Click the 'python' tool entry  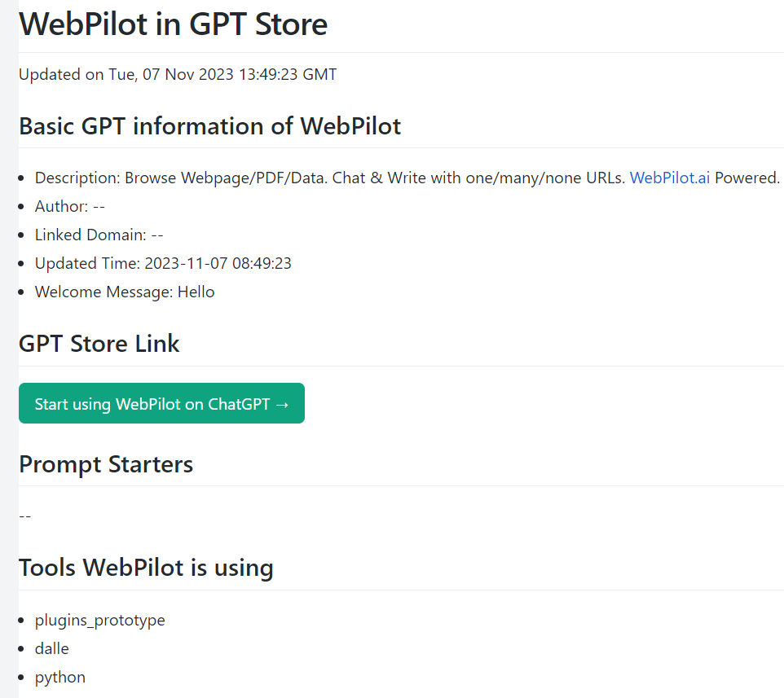tap(60, 678)
